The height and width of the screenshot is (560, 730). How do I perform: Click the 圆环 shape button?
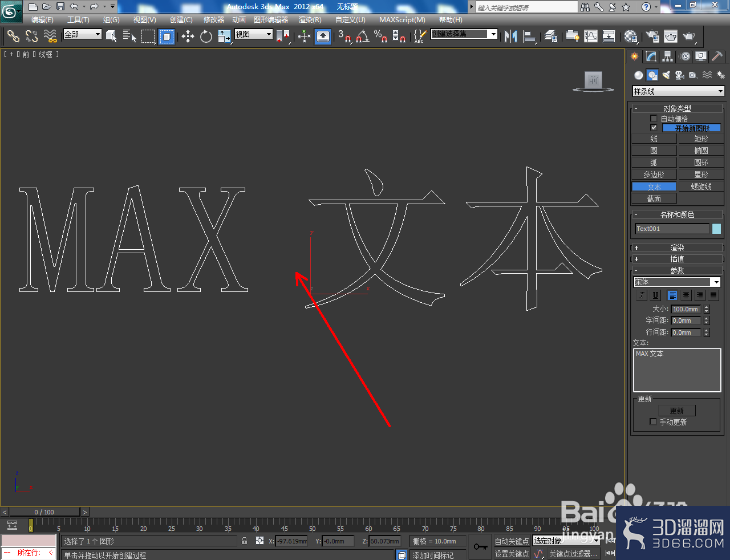pos(701,163)
